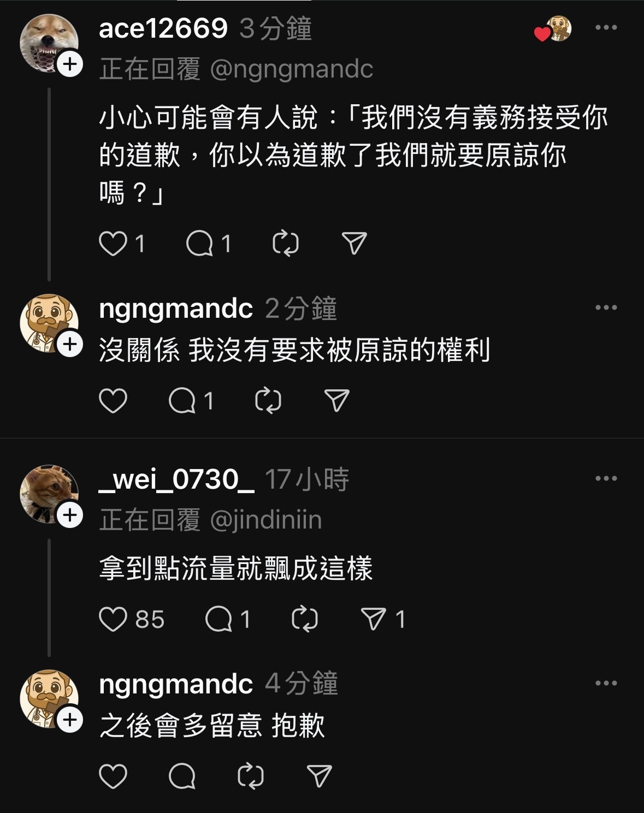Image resolution: width=644 pixels, height=813 pixels.
Task: Share ace12669's reply via send icon
Action: (354, 244)
